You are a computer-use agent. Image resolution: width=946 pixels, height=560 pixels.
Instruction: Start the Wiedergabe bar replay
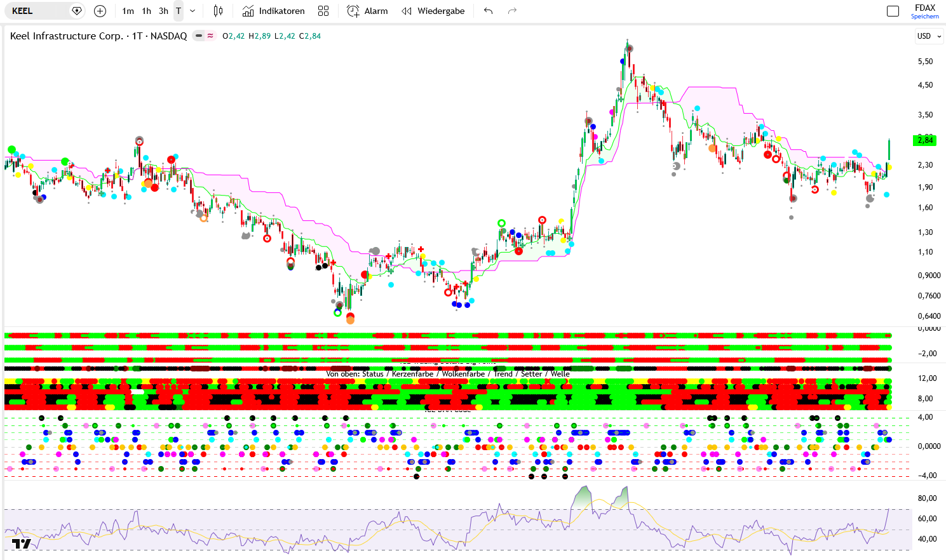[x=433, y=11]
